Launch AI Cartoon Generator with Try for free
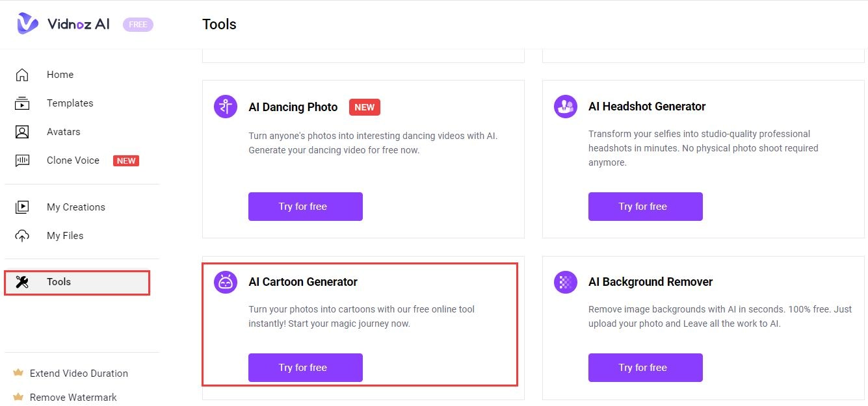Viewport: 868px width, 406px height. coord(305,368)
